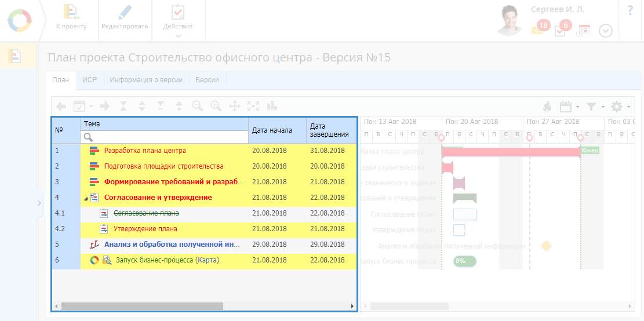The height and width of the screenshot is (321, 644).
Task: Open the Информация о версии tab
Action: [146, 80]
